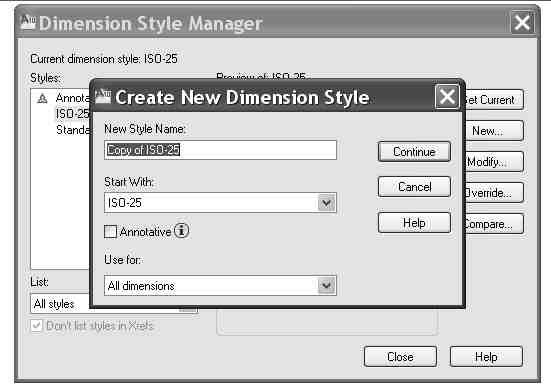
Task: Close the Dimension Style Manager window
Action: click(522, 23)
